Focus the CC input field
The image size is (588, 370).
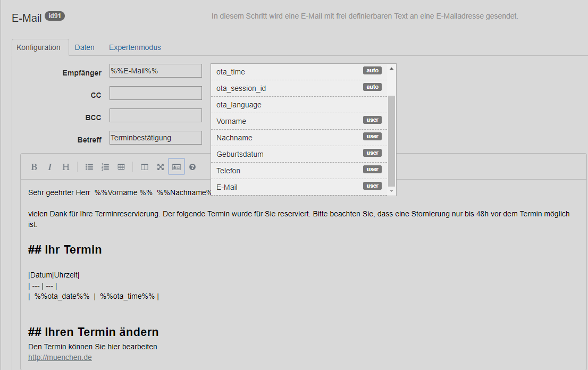click(156, 93)
